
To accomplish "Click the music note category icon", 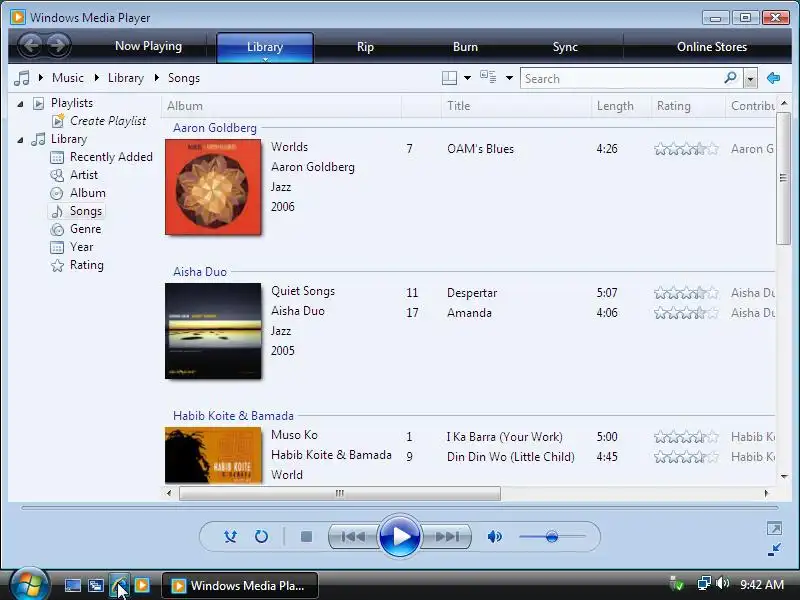I will point(22,78).
